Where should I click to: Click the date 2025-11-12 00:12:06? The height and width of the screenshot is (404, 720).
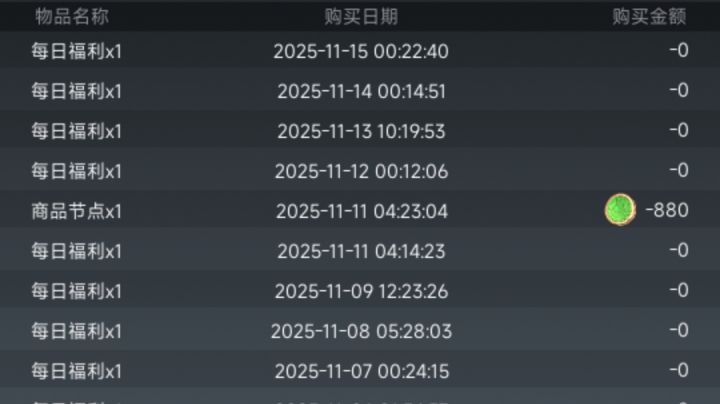tap(361, 171)
